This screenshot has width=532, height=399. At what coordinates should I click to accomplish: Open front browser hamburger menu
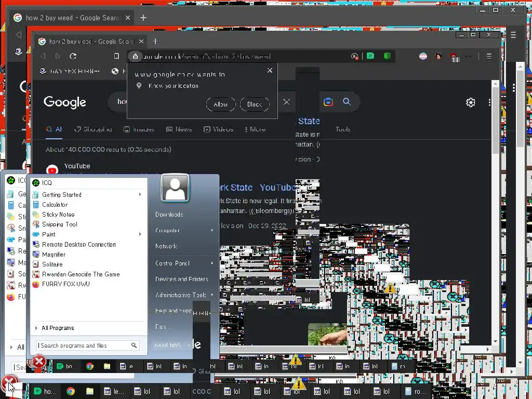pyautogui.click(x=489, y=56)
